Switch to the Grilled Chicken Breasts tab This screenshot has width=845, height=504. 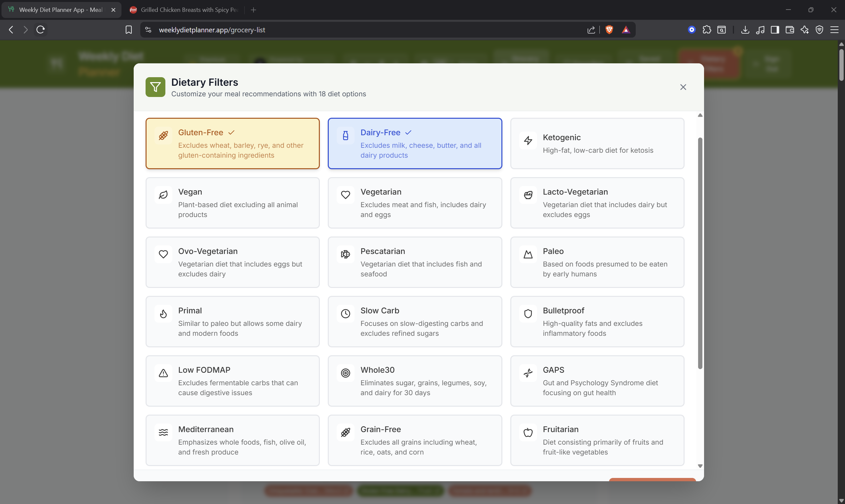tap(185, 10)
